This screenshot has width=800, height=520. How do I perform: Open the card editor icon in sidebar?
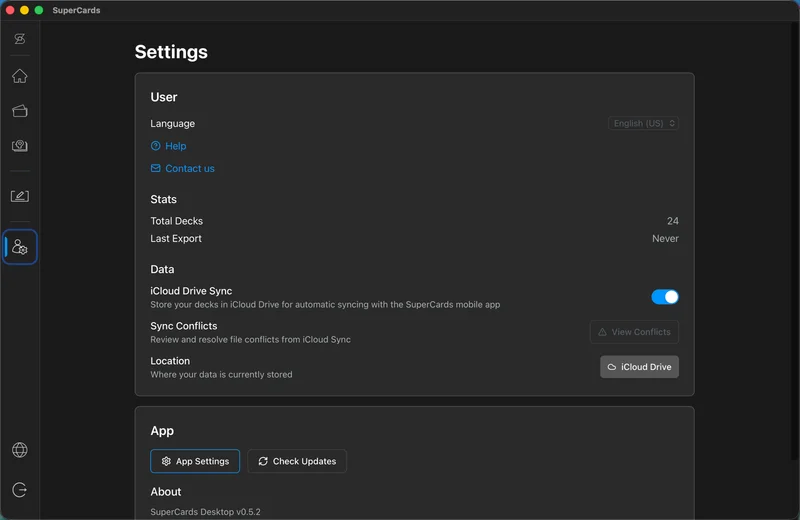click(x=19, y=196)
